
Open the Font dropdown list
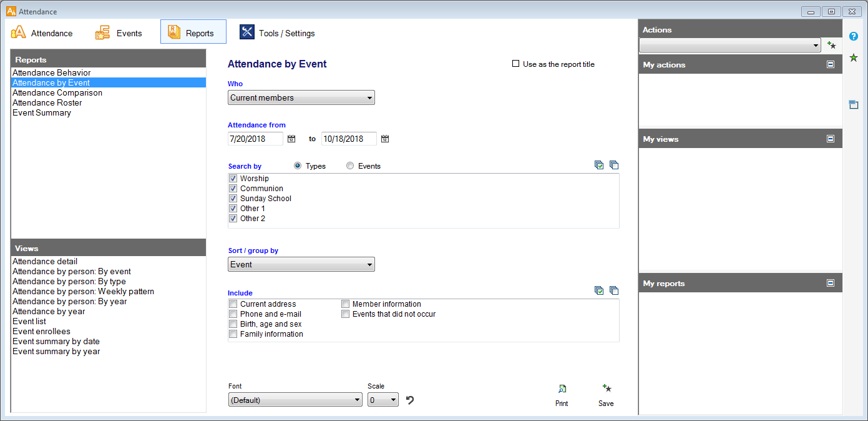[295, 400]
